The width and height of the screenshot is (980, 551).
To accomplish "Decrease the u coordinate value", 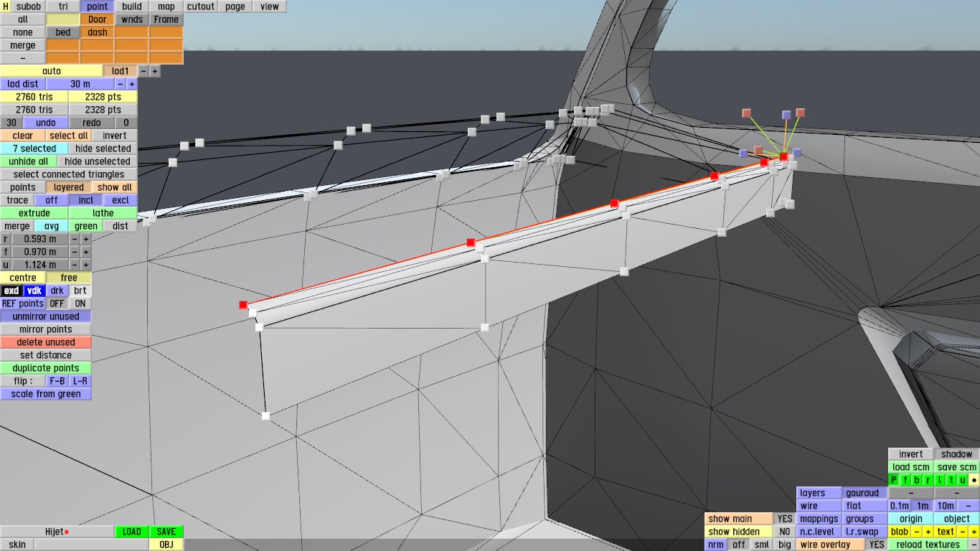I will (x=75, y=265).
